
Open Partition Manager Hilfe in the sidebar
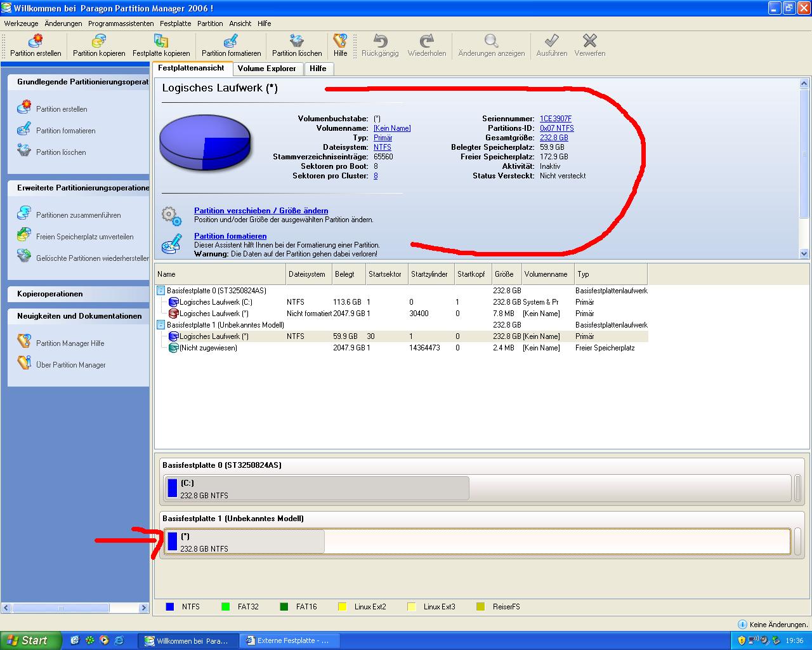[70, 343]
